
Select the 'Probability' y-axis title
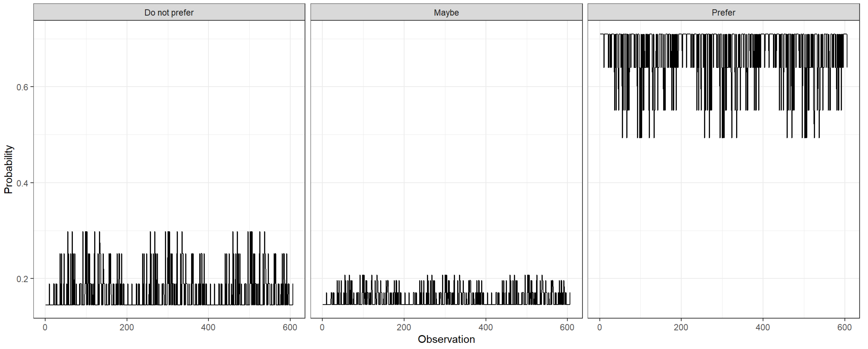click(8, 169)
